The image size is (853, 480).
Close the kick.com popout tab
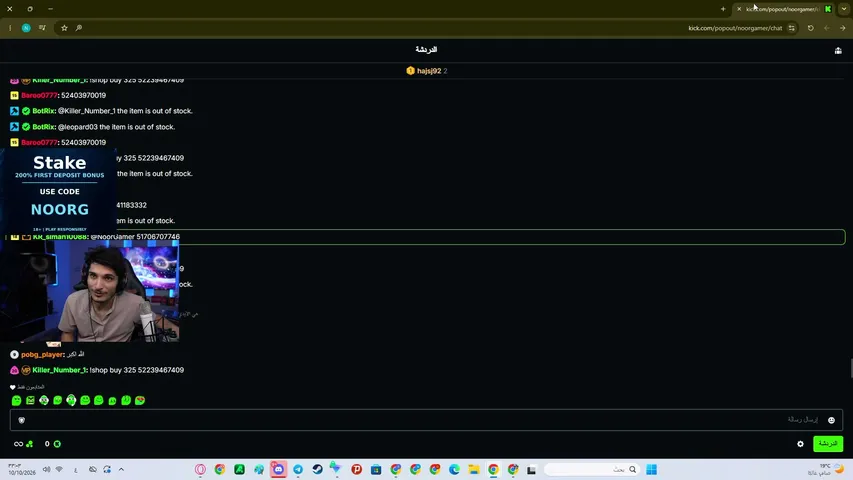739,9
